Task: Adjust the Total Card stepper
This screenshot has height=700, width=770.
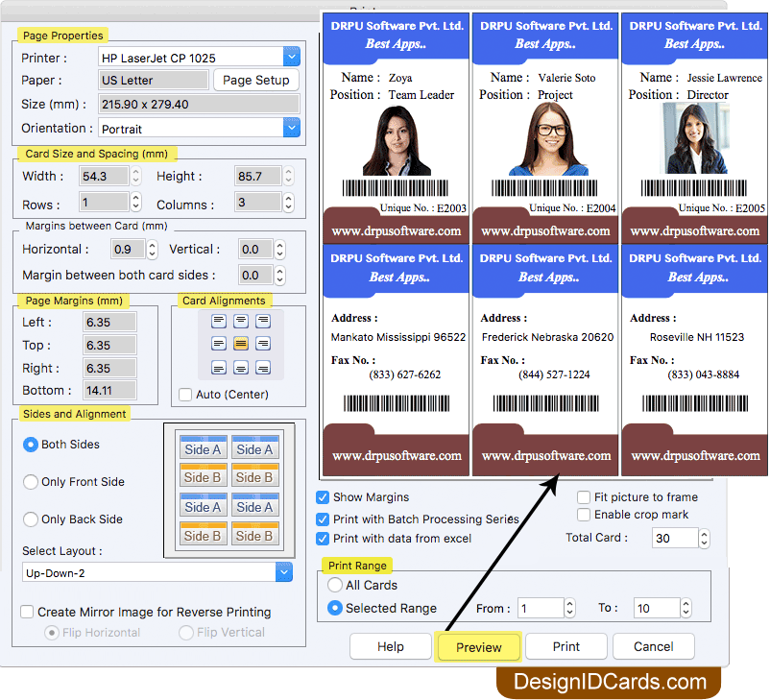Action: coord(704,539)
